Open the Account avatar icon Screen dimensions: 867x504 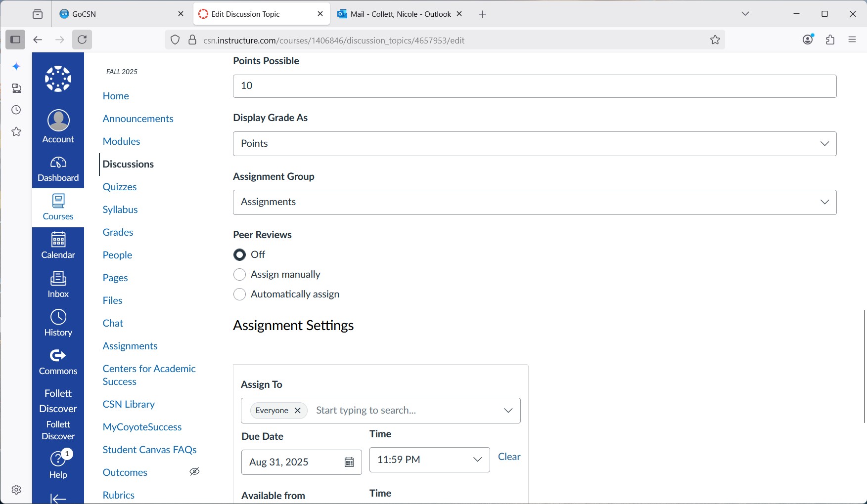[x=58, y=121]
